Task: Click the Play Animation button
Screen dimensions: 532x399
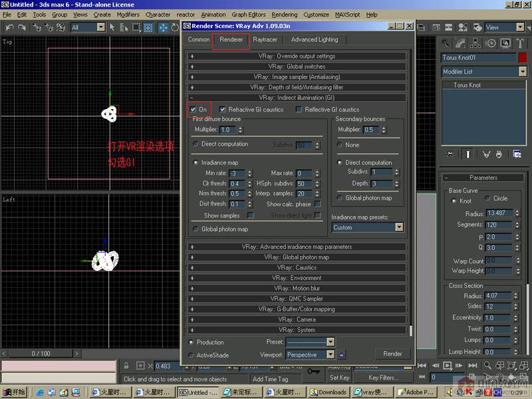Action: tap(447, 365)
